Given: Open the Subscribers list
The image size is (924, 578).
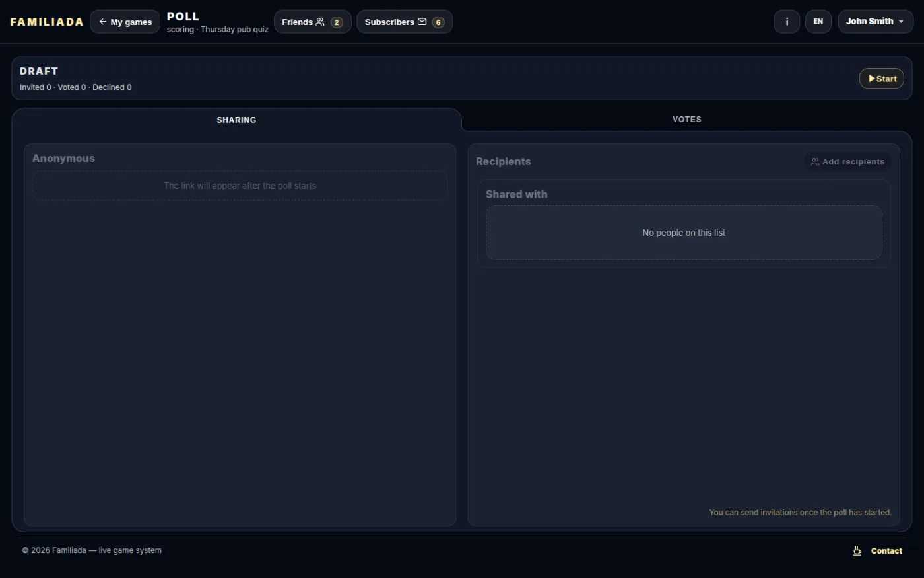Looking at the screenshot, I should (x=405, y=22).
